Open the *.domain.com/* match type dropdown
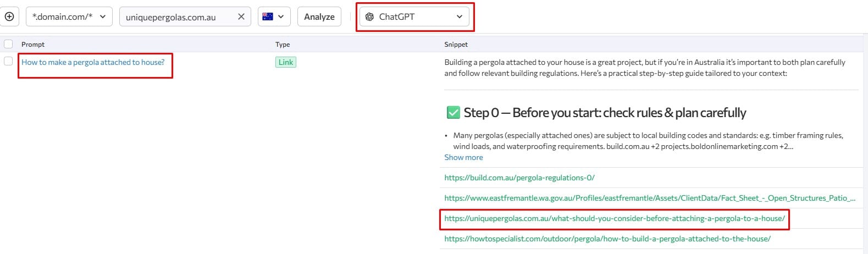The height and width of the screenshot is (254, 868). tap(69, 16)
